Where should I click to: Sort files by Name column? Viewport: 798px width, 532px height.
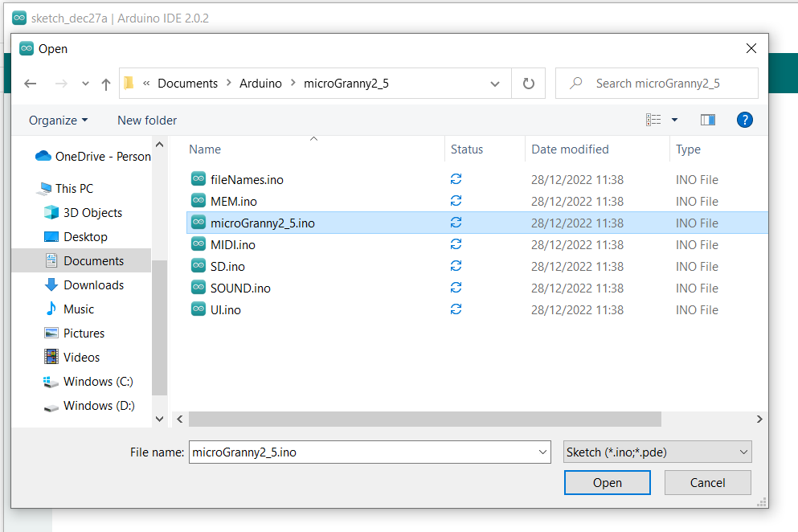(205, 149)
